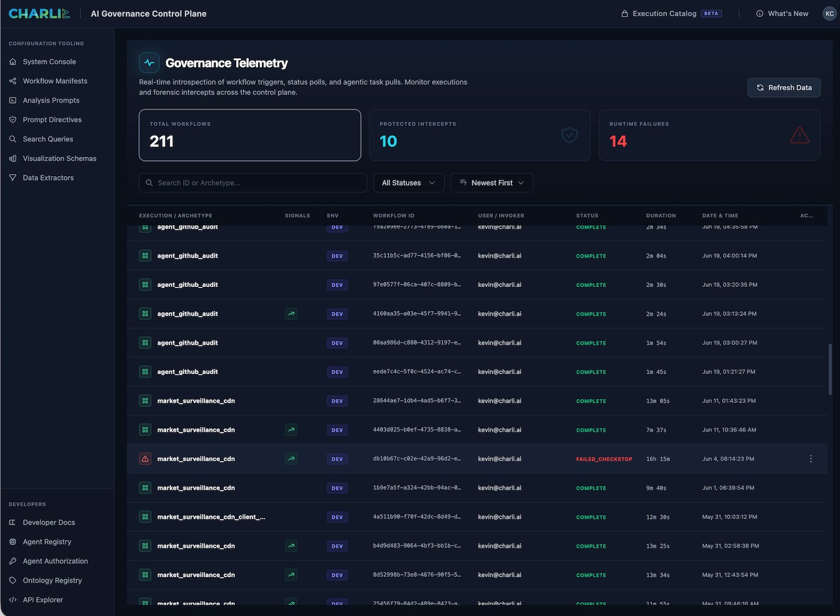840x616 pixels.
Task: Expand the Newest First sort dropdown
Action: [x=492, y=183]
